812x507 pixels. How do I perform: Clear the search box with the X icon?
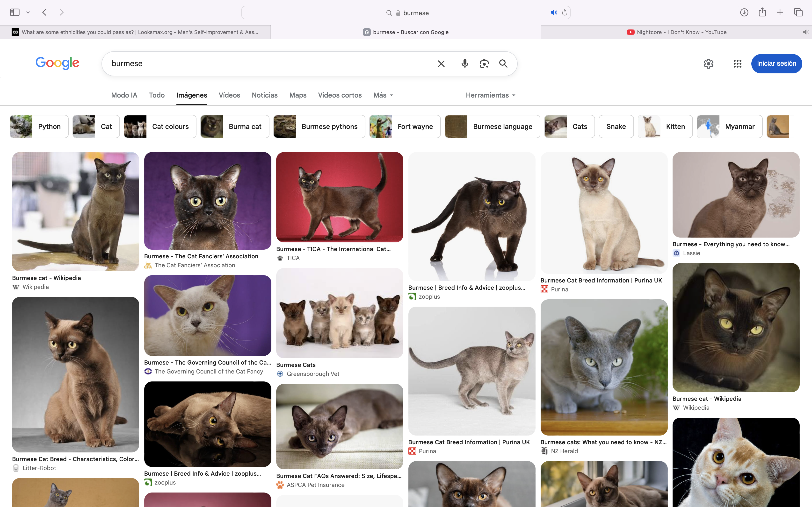pos(441,64)
